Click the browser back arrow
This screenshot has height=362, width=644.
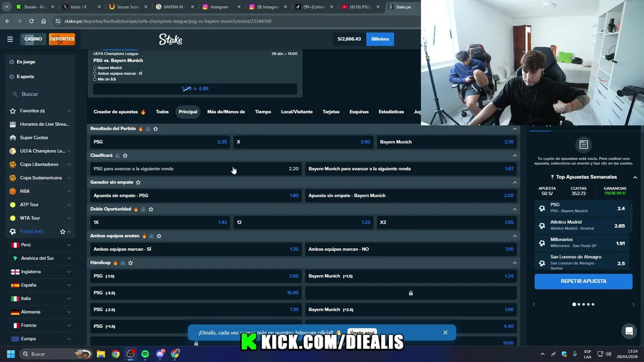[x=7, y=21]
